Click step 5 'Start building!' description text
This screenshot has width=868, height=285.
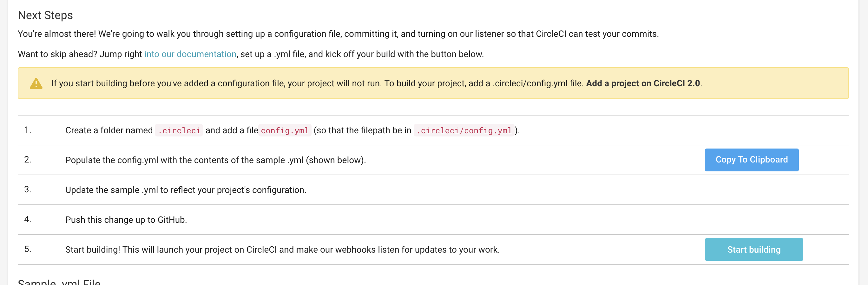(x=282, y=249)
